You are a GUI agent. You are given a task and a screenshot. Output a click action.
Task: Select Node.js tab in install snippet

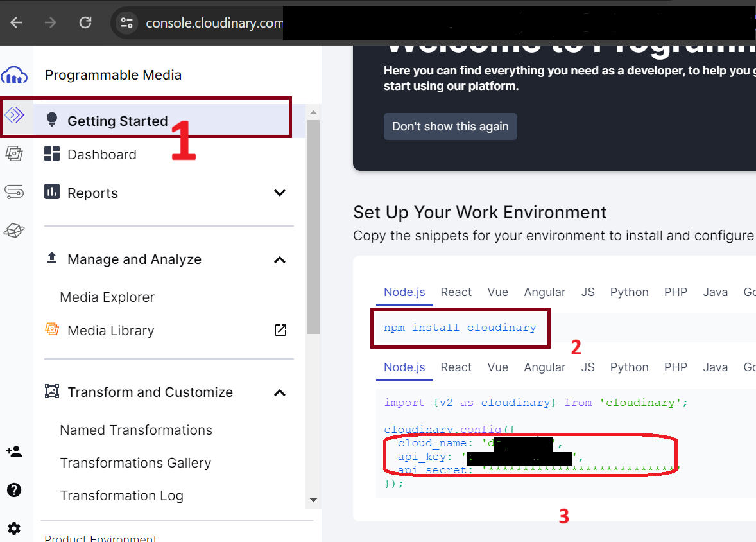[404, 292]
